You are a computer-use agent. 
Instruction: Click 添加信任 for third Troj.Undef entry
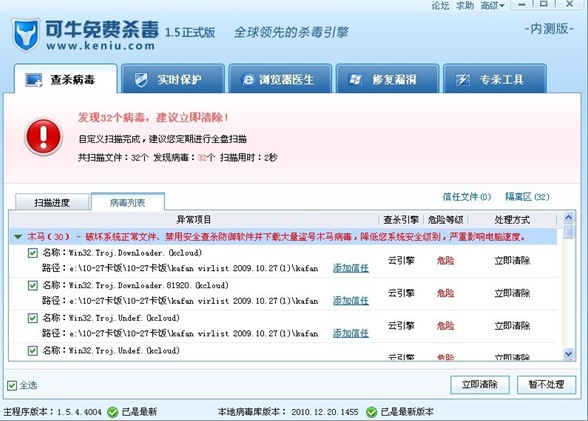351,333
